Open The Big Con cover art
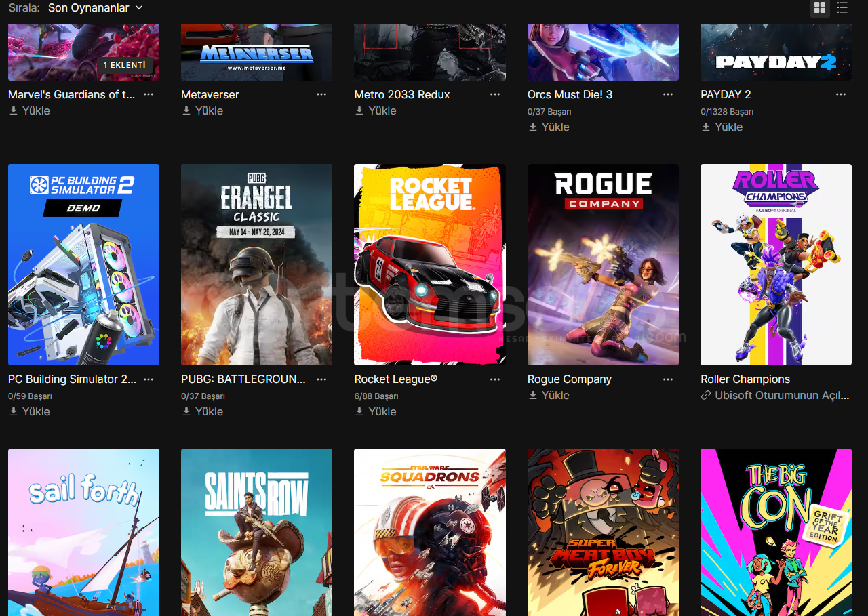The image size is (868, 616). (776, 532)
